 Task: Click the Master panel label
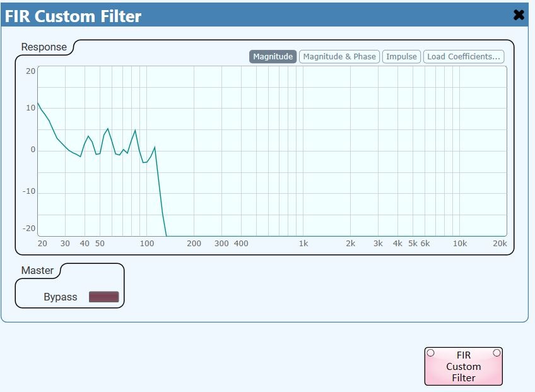pos(37,270)
